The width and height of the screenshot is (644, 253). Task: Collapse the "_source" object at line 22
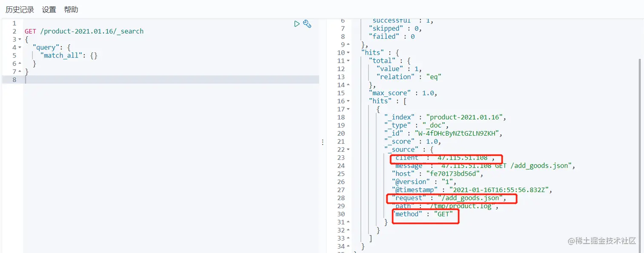coord(348,149)
